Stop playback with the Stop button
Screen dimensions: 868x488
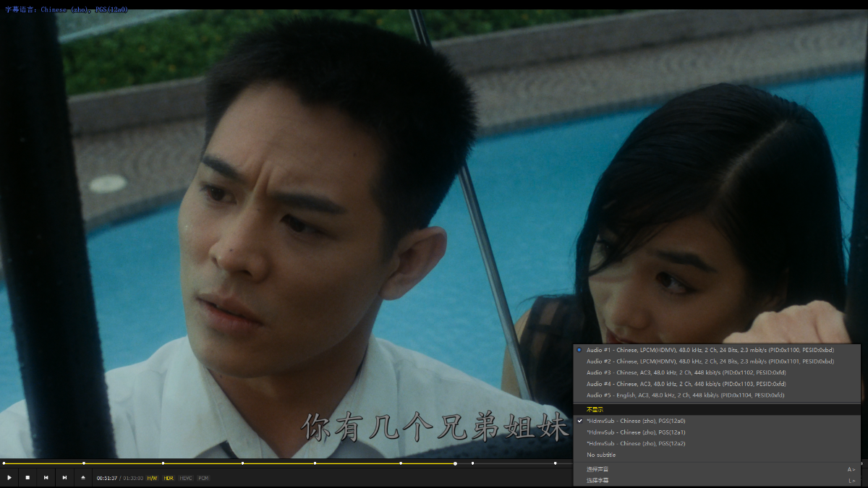click(27, 477)
